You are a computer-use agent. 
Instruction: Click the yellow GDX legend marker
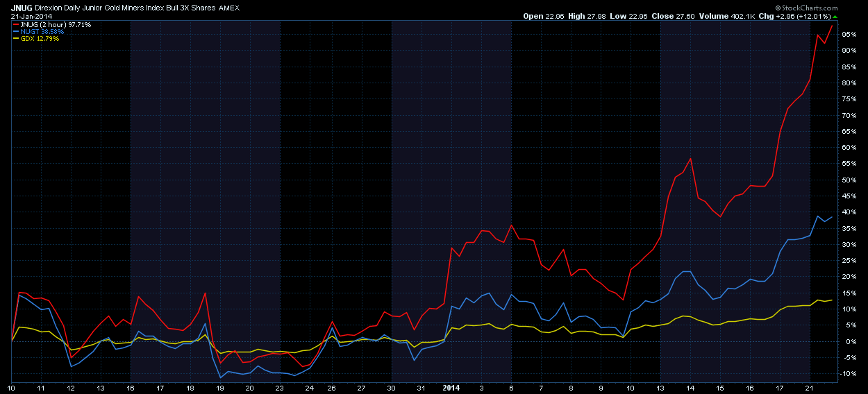(x=17, y=39)
